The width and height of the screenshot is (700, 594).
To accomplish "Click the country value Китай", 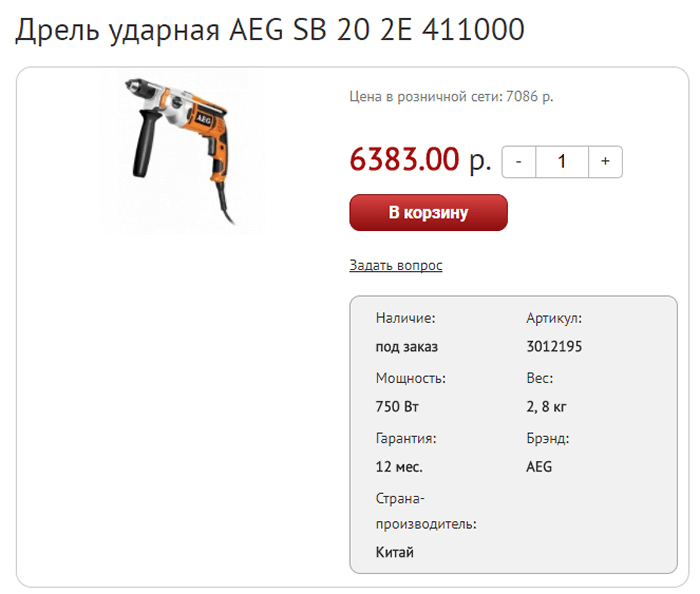I will [395, 552].
